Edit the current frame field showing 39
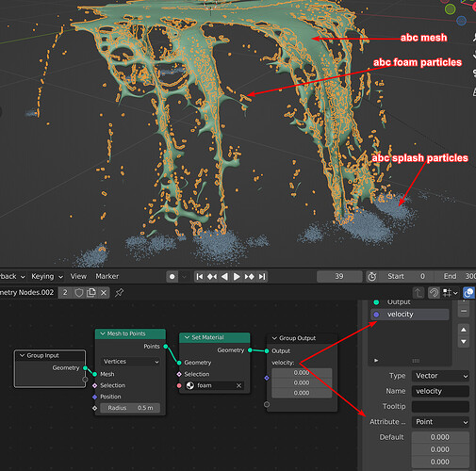Screen dimensions: 476x471 coord(339,276)
